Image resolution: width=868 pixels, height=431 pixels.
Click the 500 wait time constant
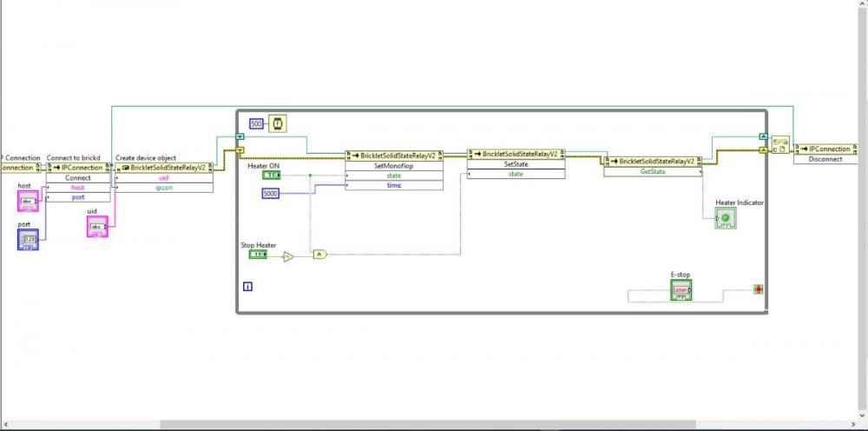point(256,123)
